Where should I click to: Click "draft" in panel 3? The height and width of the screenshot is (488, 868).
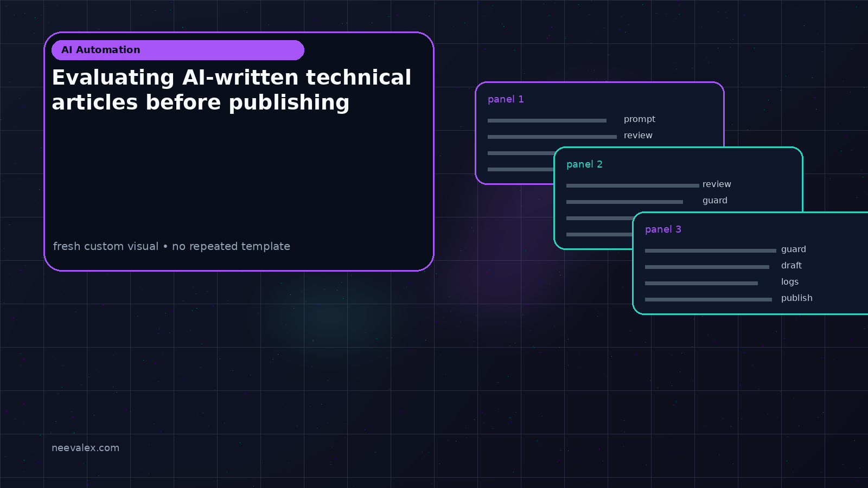click(792, 266)
